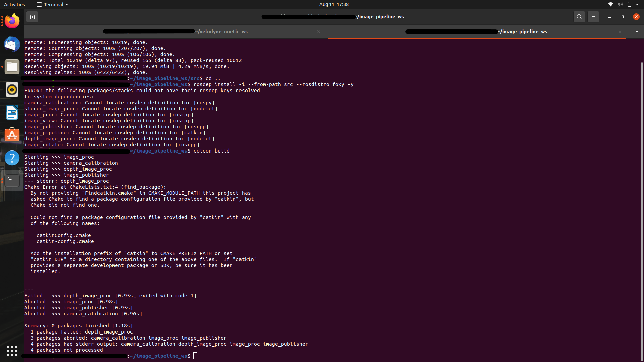Image resolution: width=644 pixels, height=362 pixels.
Task: Open the Files manager in dock
Action: pyautogui.click(x=12, y=67)
